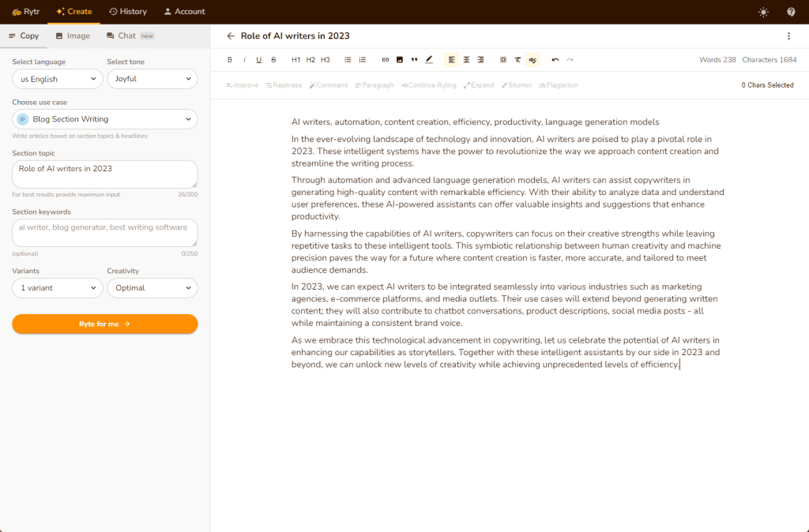Screen dimensions: 809x532
Task: Click the Ryte for me button
Action: 105,324
